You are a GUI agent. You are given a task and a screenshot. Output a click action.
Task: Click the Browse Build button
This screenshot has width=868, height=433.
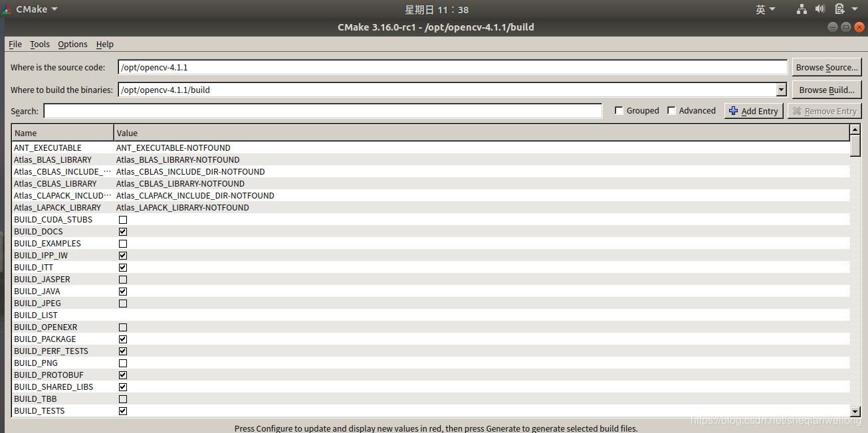click(827, 90)
